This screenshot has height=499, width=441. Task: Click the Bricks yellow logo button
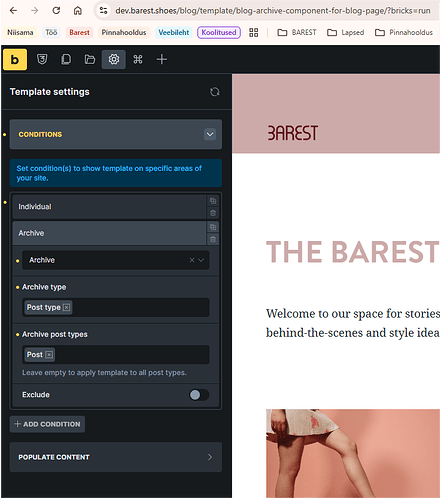[x=15, y=59]
